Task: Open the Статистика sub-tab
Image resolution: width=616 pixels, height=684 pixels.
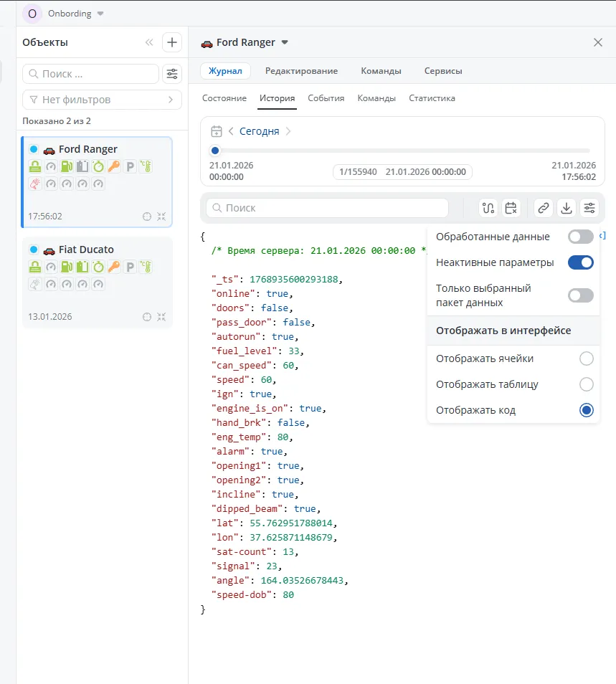Action: (432, 98)
